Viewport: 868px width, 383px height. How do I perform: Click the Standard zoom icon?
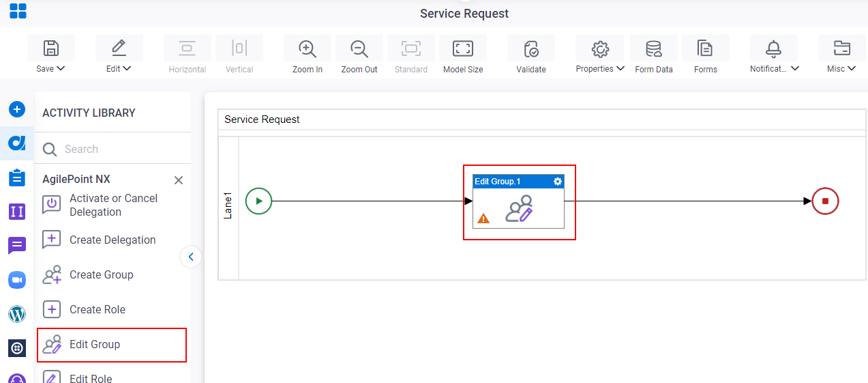click(411, 48)
